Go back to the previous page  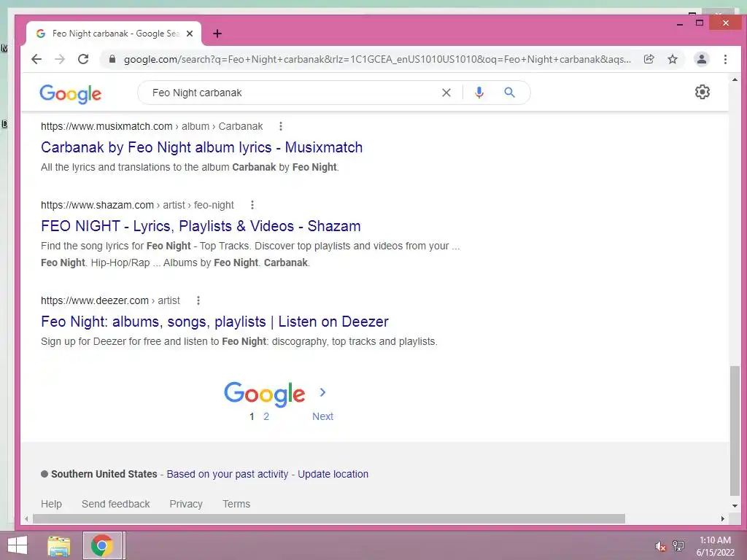point(36,59)
